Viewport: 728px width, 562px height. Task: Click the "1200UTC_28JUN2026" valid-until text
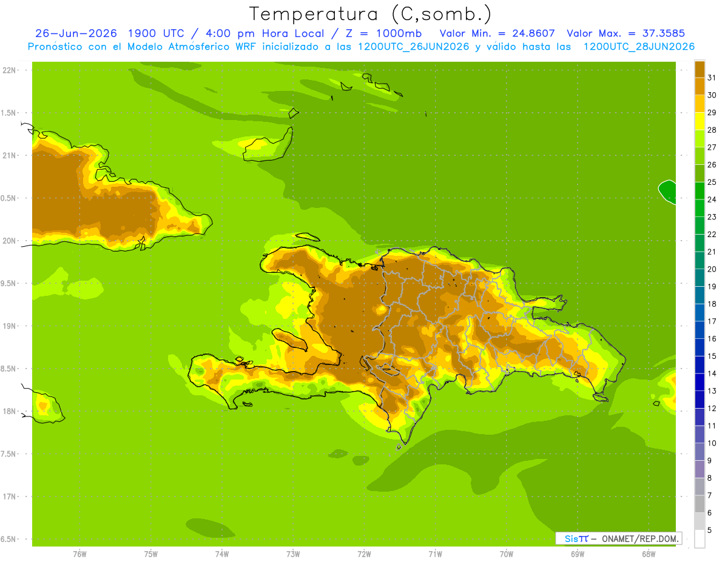pyautogui.click(x=639, y=47)
